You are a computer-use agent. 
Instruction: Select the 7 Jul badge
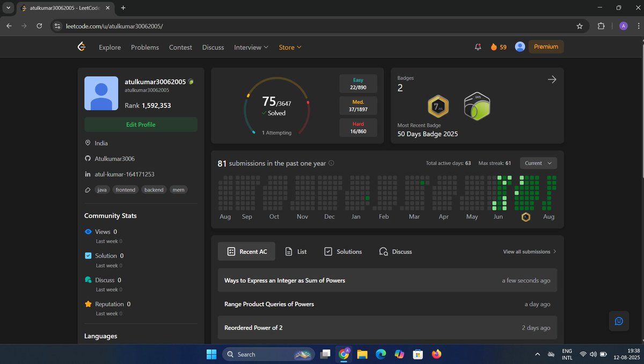click(438, 106)
